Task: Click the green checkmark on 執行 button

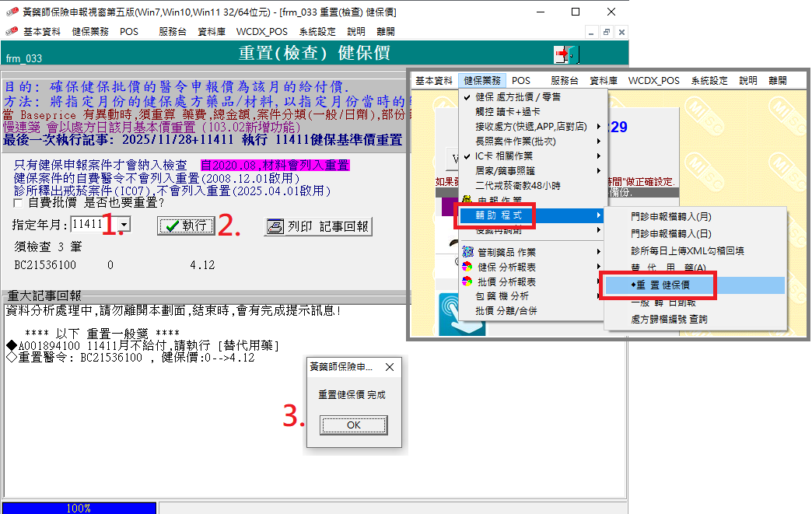Action: (170, 226)
